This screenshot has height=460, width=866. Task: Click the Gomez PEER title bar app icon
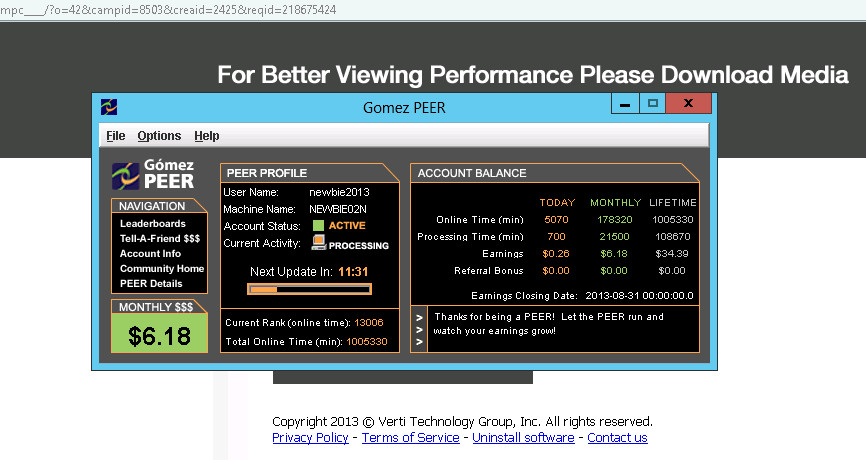109,107
